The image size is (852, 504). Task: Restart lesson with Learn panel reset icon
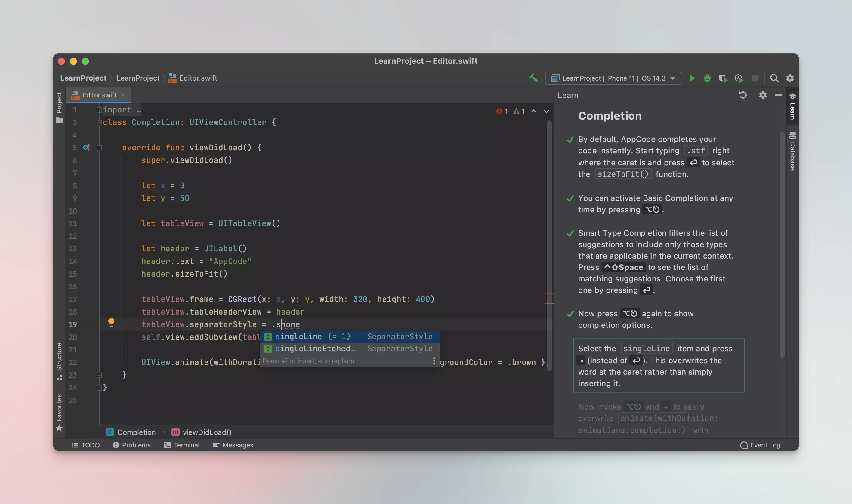coord(742,95)
